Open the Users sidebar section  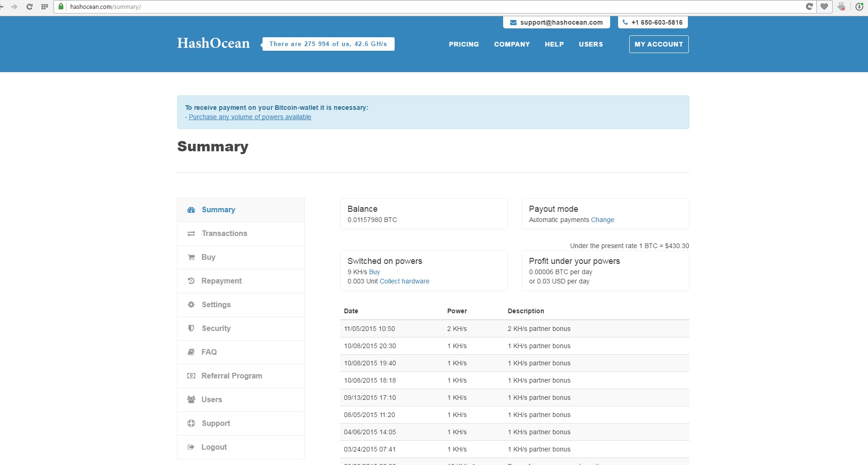(211, 400)
